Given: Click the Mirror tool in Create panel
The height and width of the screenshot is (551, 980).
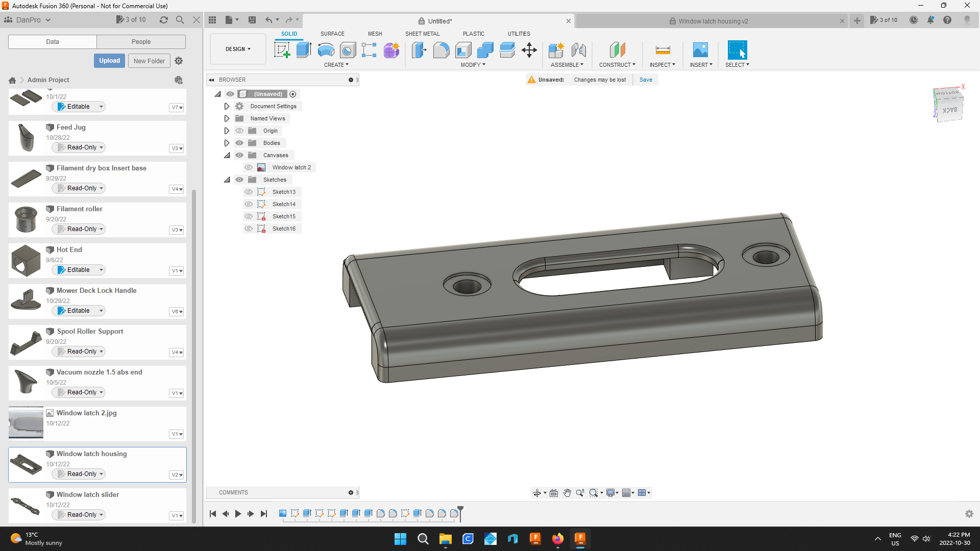Looking at the screenshot, I should tap(336, 65).
